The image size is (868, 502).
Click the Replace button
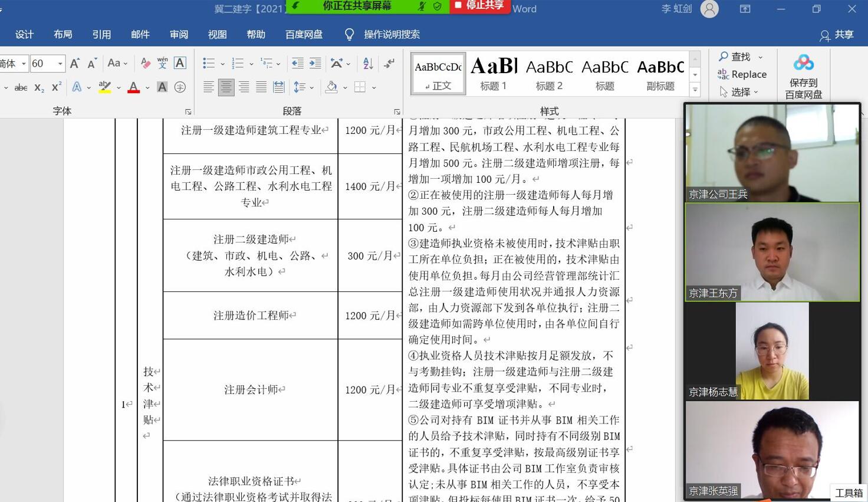pos(742,74)
